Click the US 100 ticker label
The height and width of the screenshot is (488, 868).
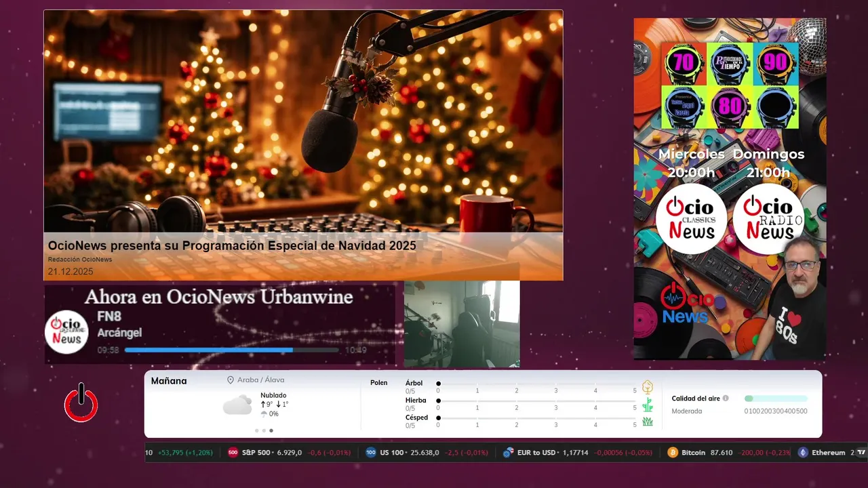tap(392, 453)
